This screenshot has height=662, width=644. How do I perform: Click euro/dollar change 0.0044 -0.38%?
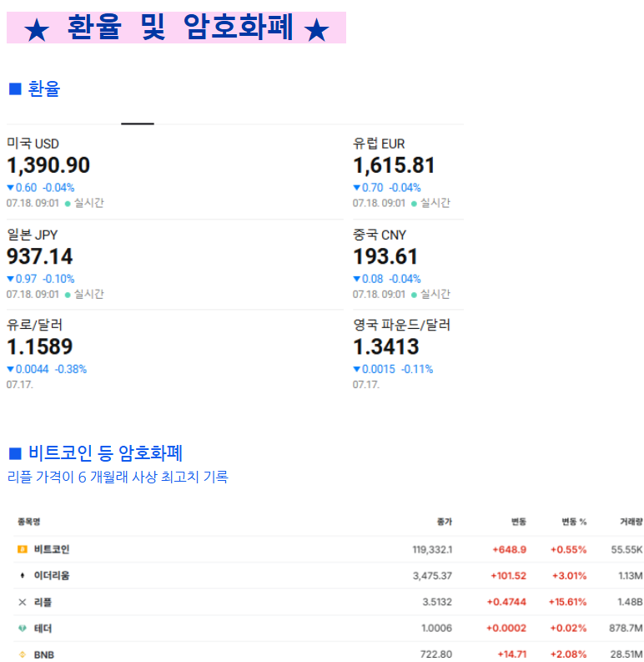point(51,369)
